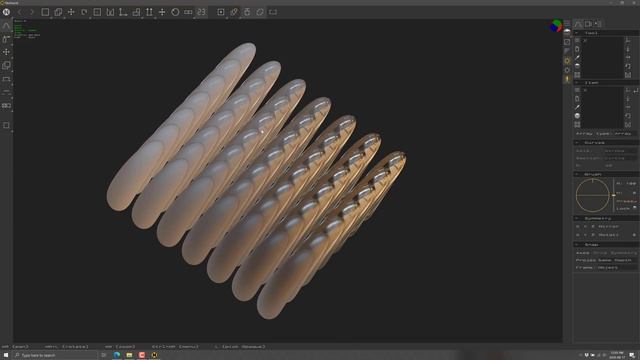Click the gray gear icon in right vertical strip
640x360 pixels.
click(x=567, y=70)
